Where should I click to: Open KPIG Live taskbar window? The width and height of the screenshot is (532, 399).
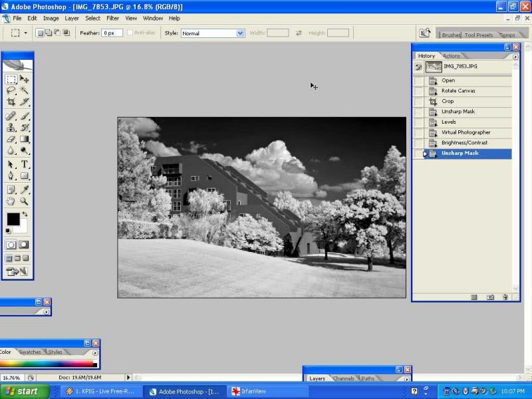(x=101, y=391)
